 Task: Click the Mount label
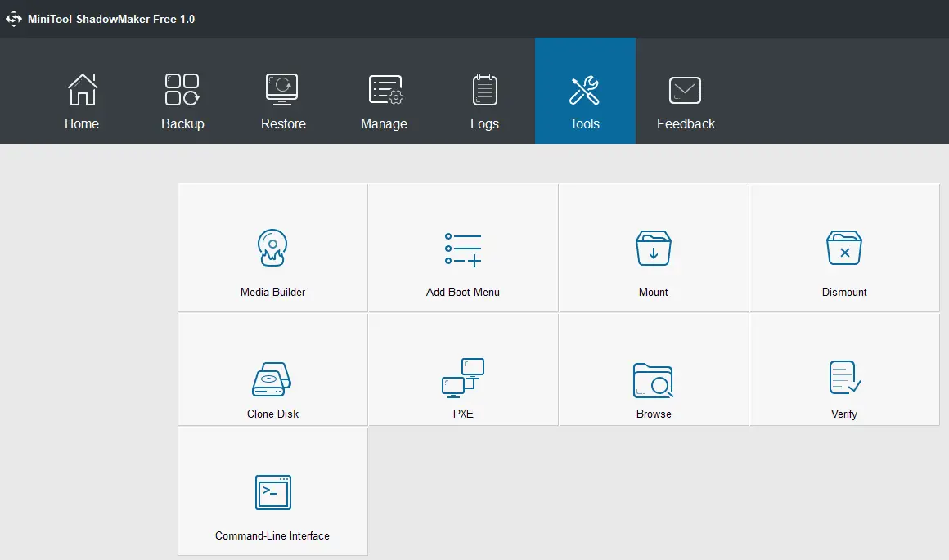pyautogui.click(x=654, y=292)
